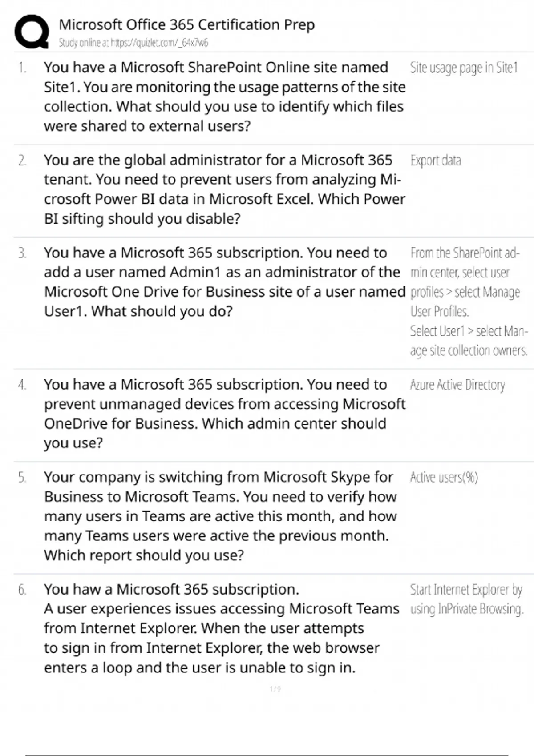The image size is (534, 756).
Task: Click the 'Export data' answer
Action: [436, 161]
